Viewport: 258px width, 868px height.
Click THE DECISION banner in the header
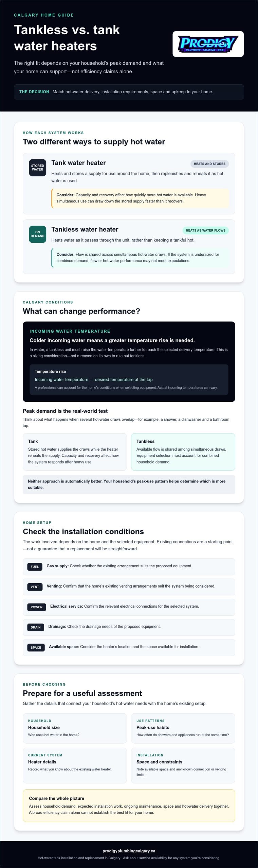129,92
